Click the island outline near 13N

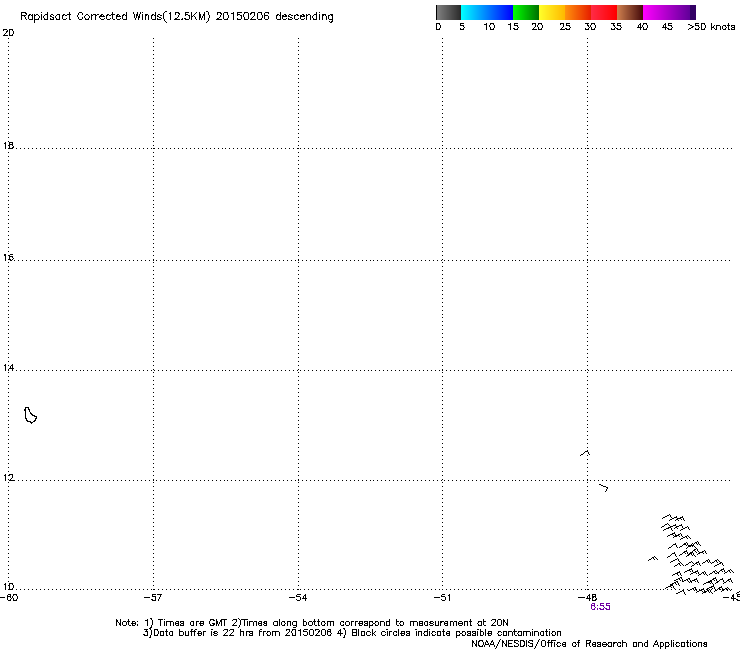tap(30, 415)
